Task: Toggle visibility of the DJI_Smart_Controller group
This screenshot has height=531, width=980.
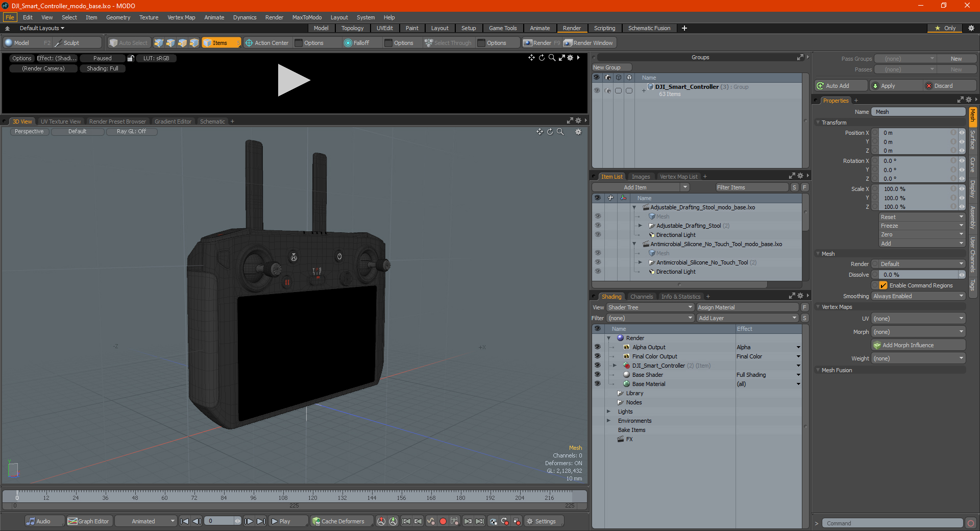Action: coord(596,90)
